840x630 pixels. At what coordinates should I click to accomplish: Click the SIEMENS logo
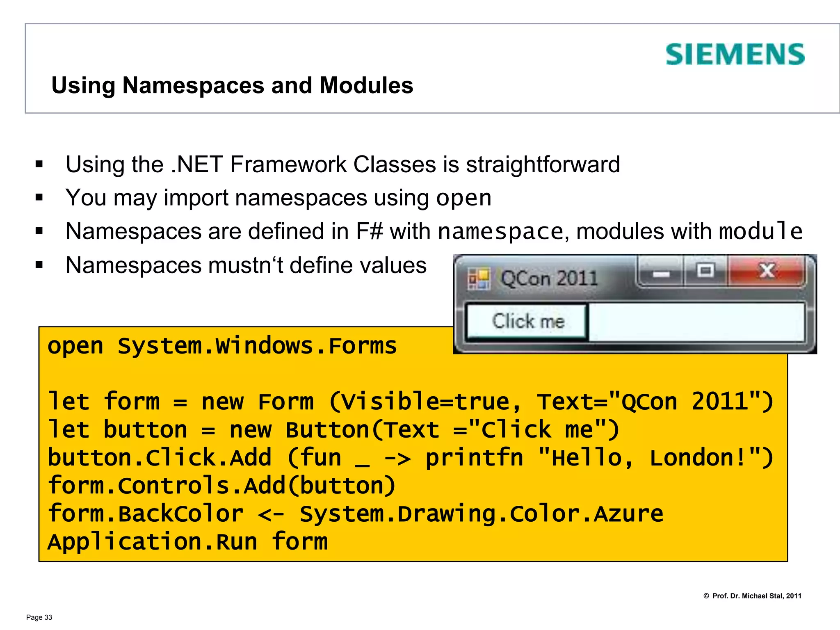tap(735, 55)
